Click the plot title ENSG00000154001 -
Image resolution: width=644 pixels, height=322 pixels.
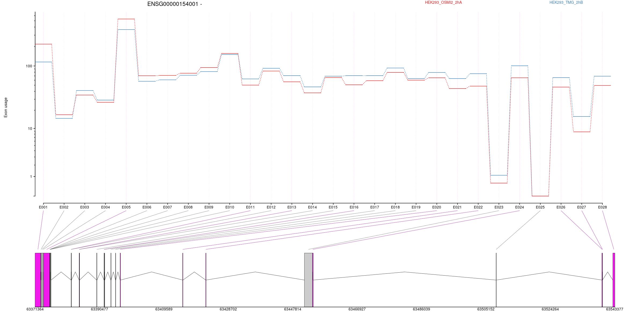[175, 4]
